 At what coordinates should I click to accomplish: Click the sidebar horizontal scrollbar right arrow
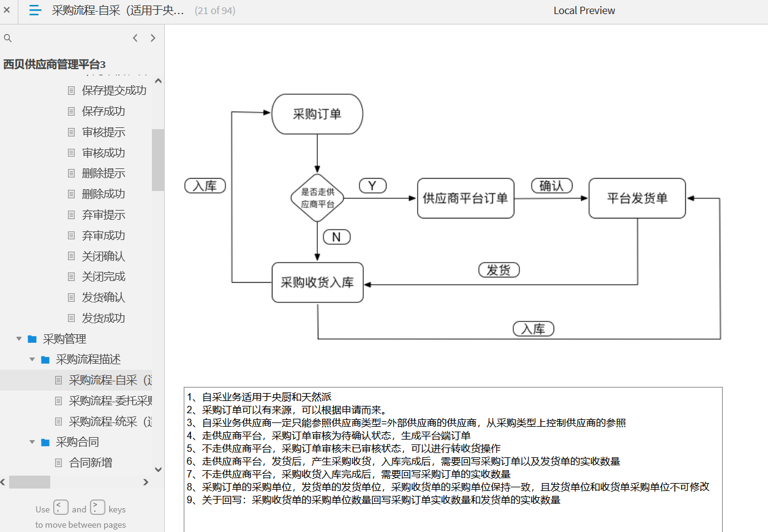pyautogui.click(x=146, y=482)
